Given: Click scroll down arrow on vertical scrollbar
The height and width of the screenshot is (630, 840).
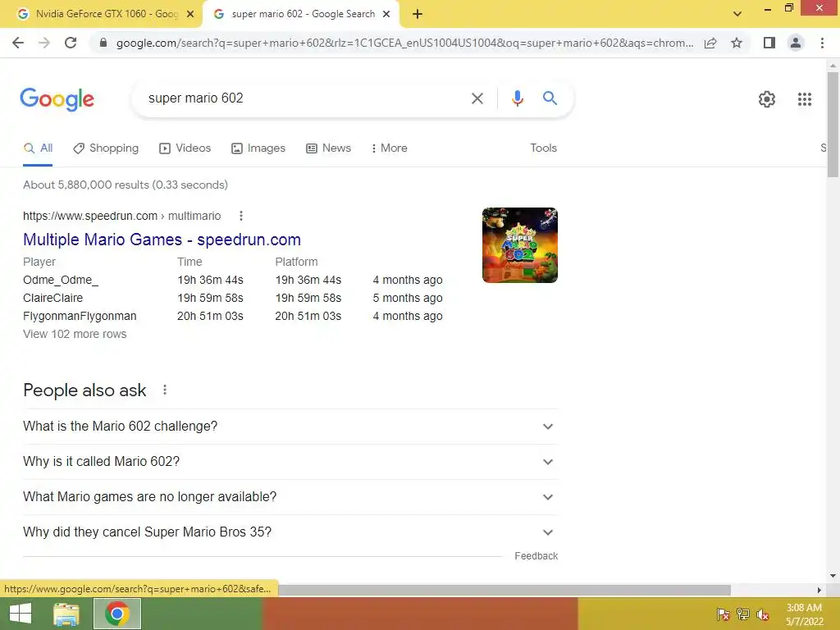Looking at the screenshot, I should pos(833,576).
